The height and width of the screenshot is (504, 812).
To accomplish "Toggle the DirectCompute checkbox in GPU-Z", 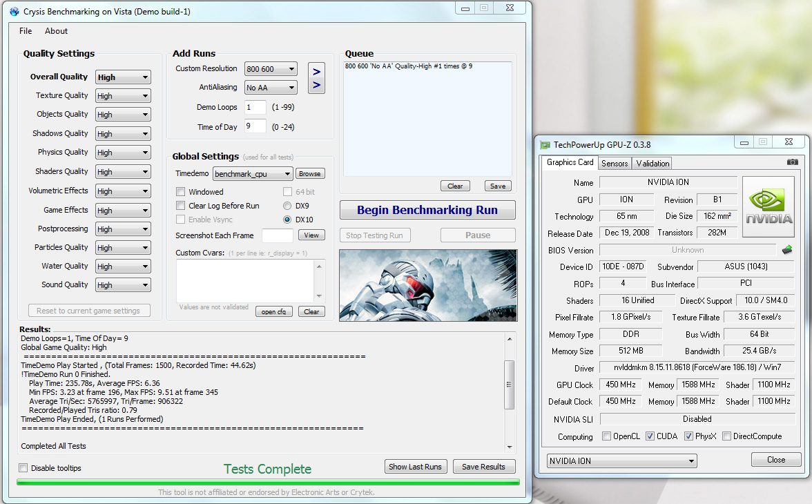I will (x=726, y=436).
